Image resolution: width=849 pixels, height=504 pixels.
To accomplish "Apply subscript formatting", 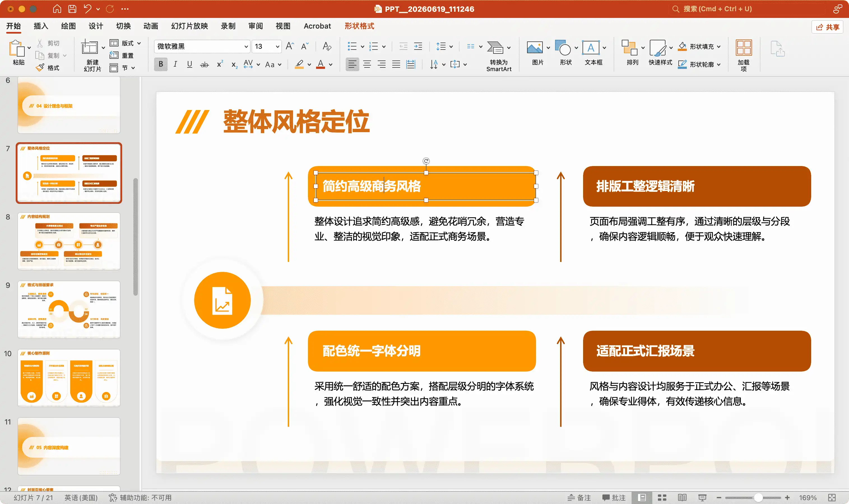I will pyautogui.click(x=234, y=64).
